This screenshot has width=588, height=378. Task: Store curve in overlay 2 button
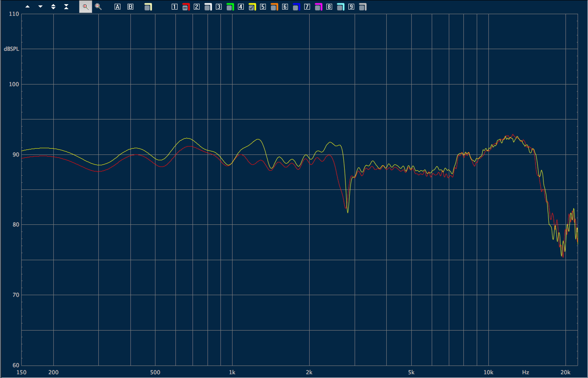click(196, 7)
